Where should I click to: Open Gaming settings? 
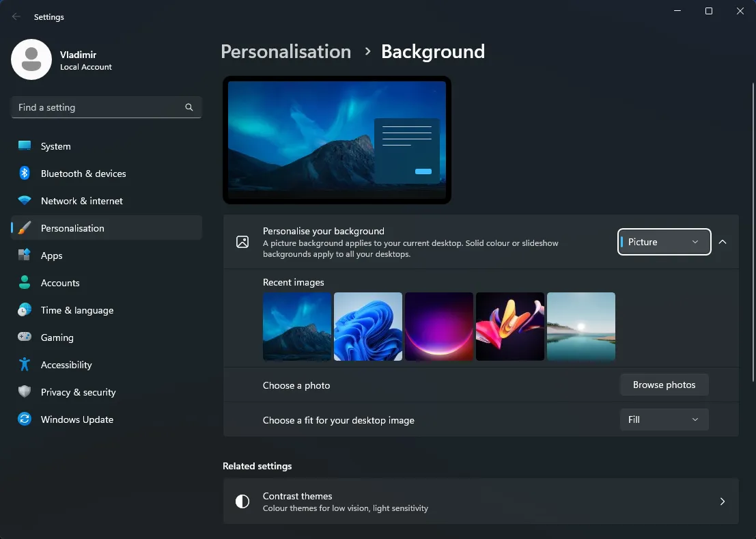tap(106, 337)
